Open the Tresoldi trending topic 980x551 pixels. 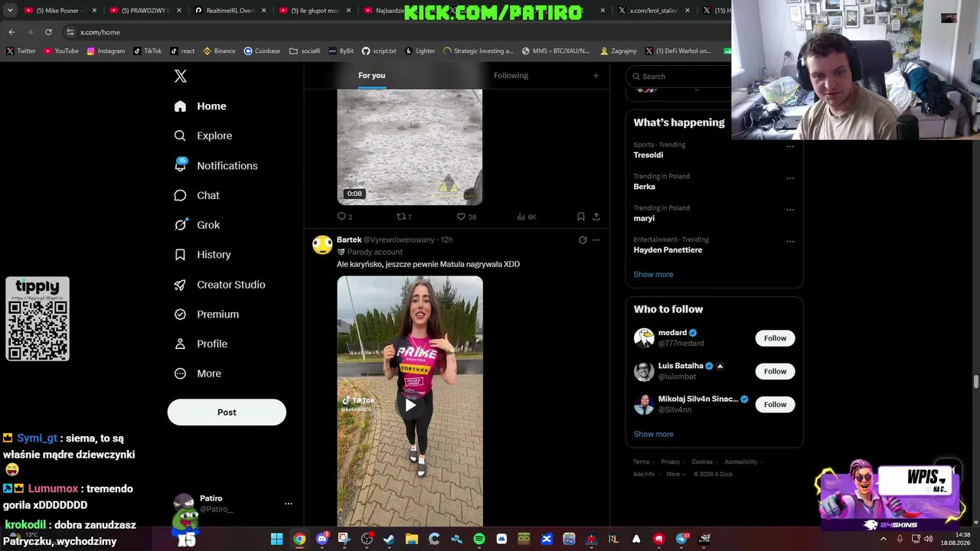(648, 155)
